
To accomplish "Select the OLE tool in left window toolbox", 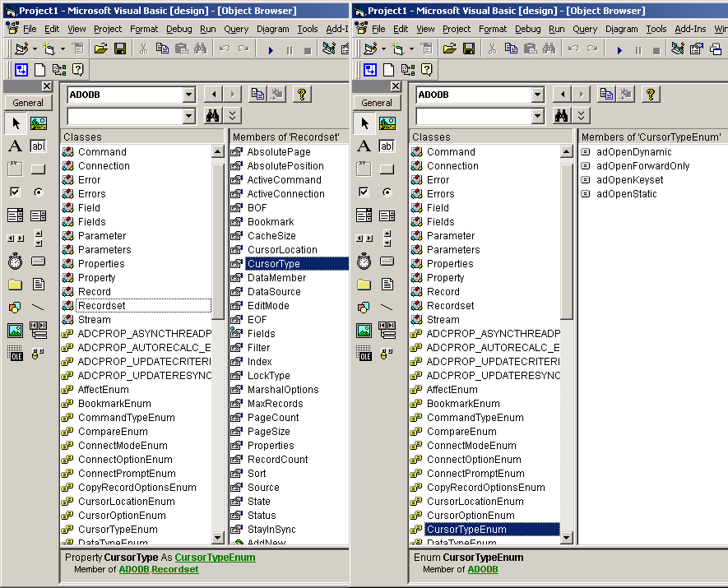I will click(15, 354).
